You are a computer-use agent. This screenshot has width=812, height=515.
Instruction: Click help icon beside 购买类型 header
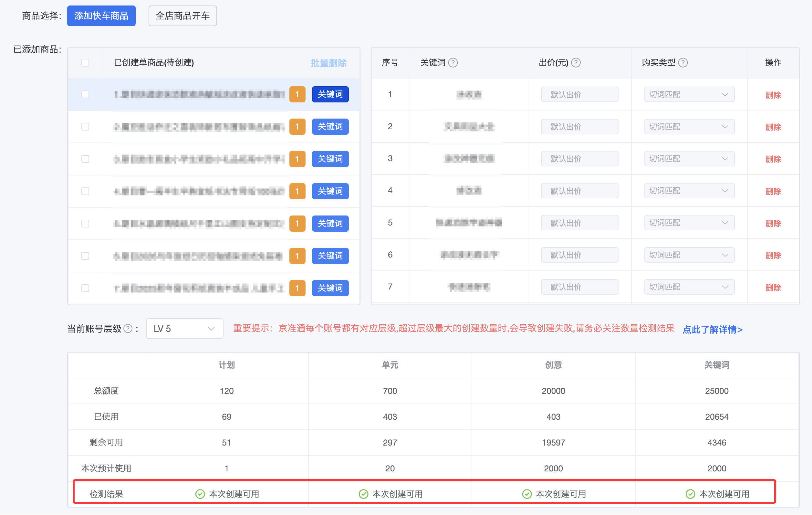[x=682, y=63]
